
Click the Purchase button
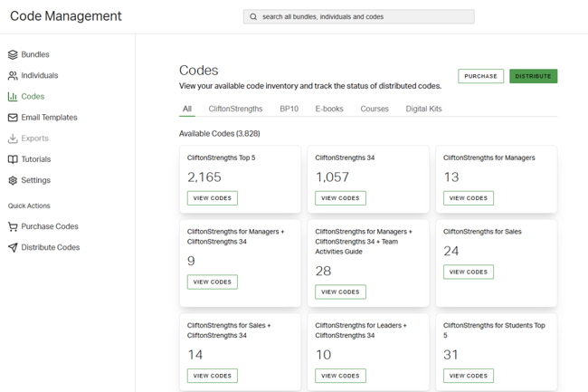pyautogui.click(x=480, y=76)
